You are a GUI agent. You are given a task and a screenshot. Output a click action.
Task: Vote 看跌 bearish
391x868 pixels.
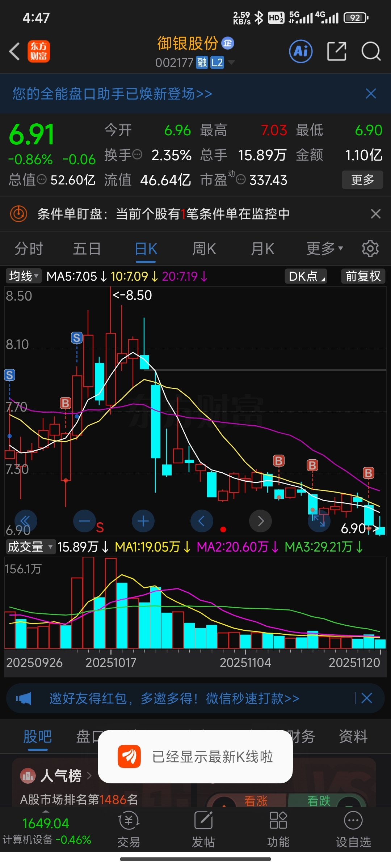tap(319, 801)
